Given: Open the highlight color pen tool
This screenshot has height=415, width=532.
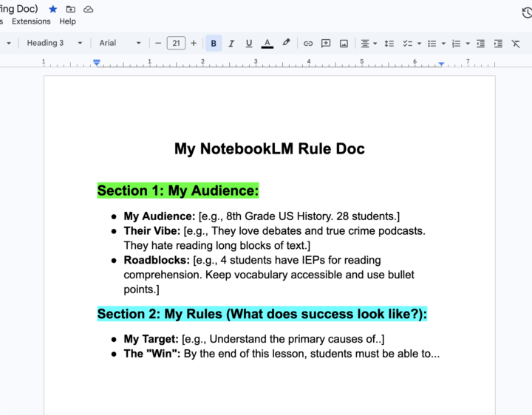Looking at the screenshot, I should pos(286,43).
